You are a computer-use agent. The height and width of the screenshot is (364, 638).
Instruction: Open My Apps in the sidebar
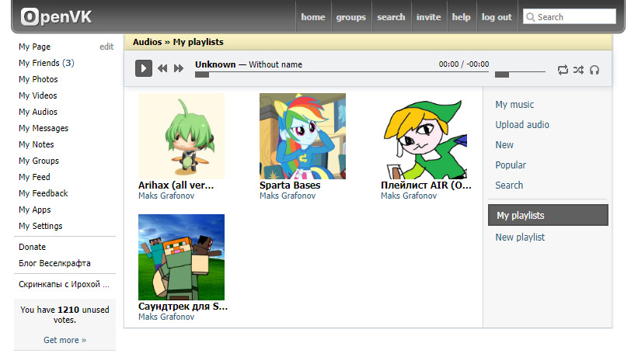pyautogui.click(x=35, y=210)
